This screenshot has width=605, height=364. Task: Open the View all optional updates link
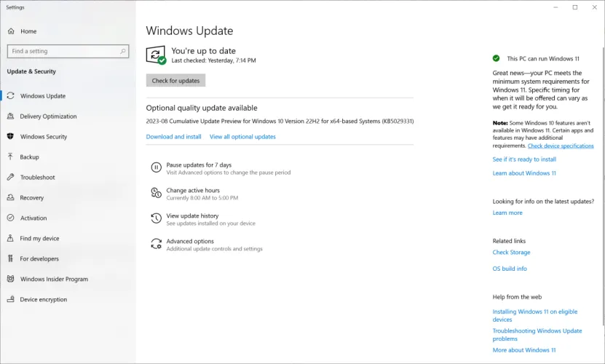click(x=242, y=137)
